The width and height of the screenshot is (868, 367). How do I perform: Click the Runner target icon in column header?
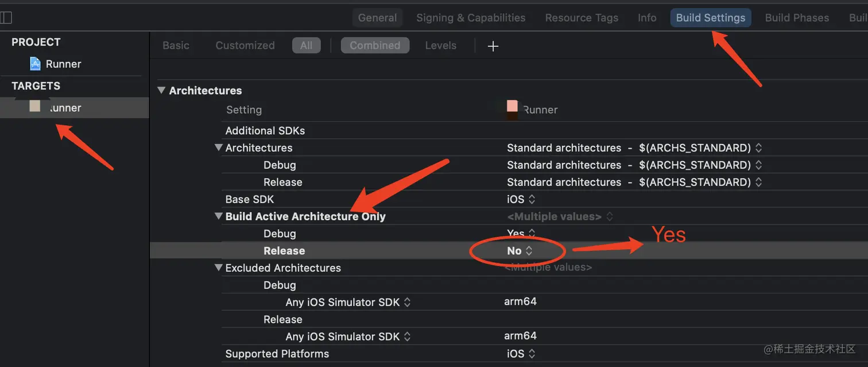[512, 107]
